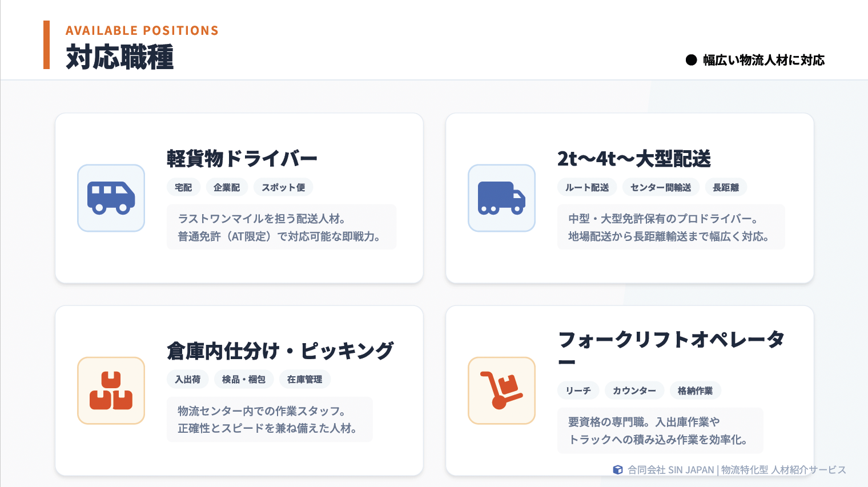Click the van icon for 軽貨物ドライバー

[x=111, y=198]
